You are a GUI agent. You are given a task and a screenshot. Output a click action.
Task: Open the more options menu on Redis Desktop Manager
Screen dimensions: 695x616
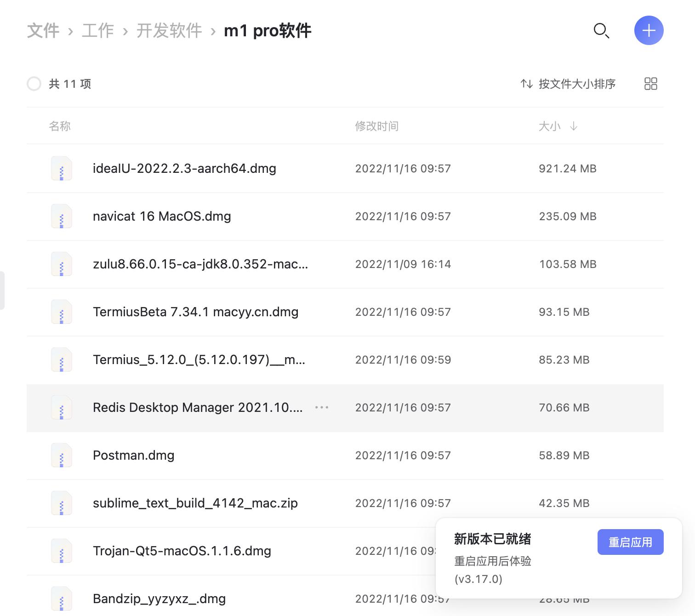pyautogui.click(x=322, y=407)
